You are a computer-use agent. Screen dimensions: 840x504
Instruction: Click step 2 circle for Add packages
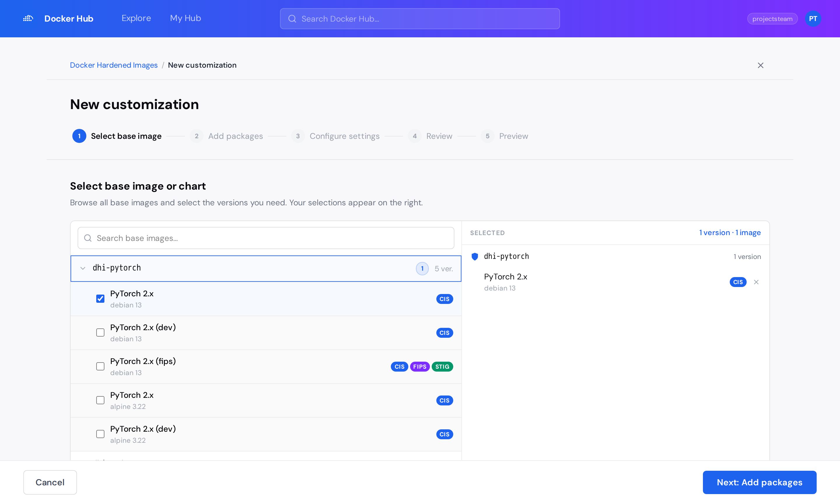click(196, 136)
